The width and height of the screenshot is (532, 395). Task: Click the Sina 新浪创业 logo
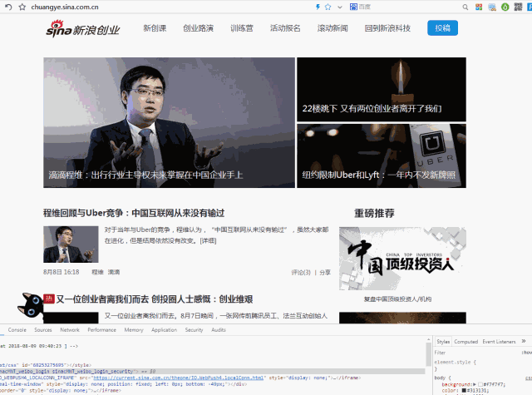83,29
